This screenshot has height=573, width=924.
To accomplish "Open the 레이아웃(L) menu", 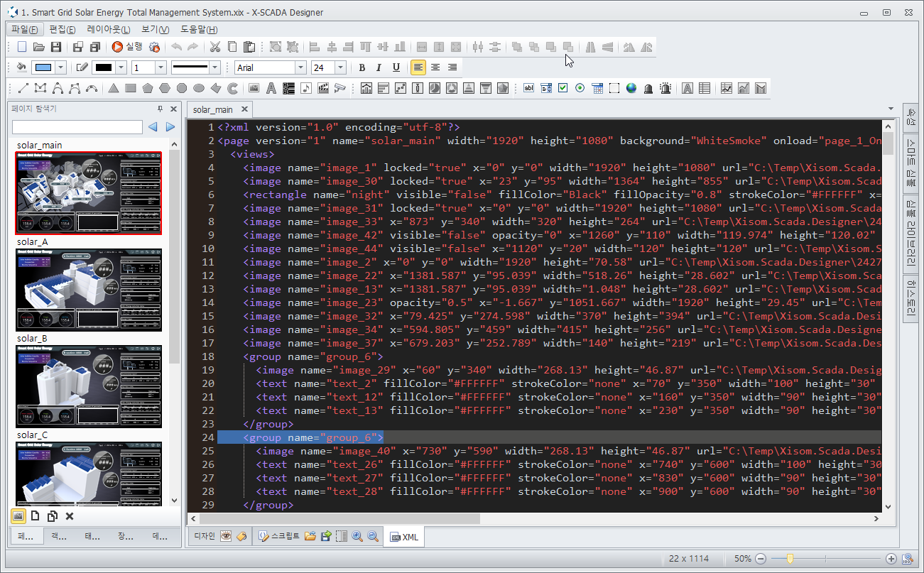I will coord(108,29).
